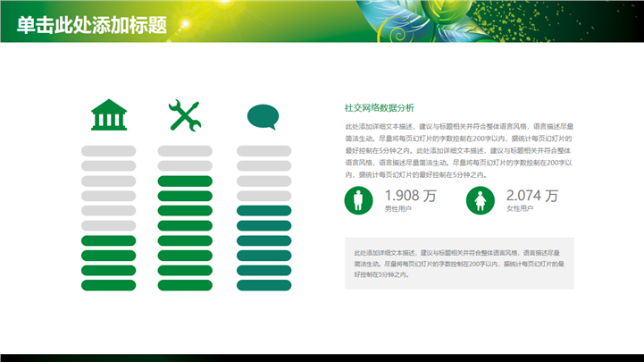Click the gray boxed description text

(x=459, y=264)
